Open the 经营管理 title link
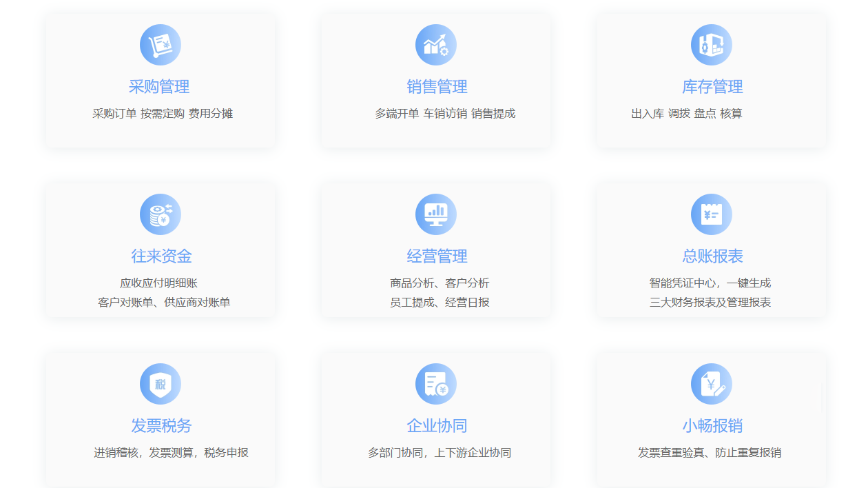Viewport: 868px width, 488px height. (x=437, y=256)
